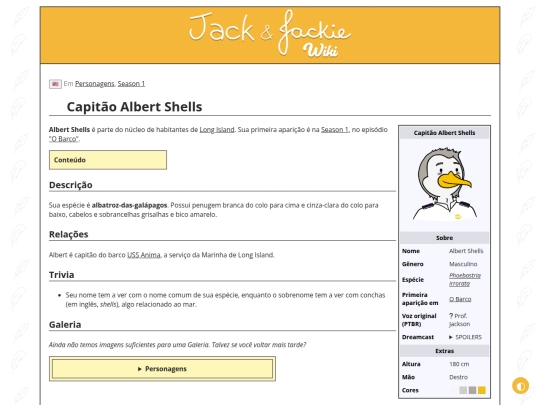
Task: Click the Trivia section heading
Action: (61, 275)
